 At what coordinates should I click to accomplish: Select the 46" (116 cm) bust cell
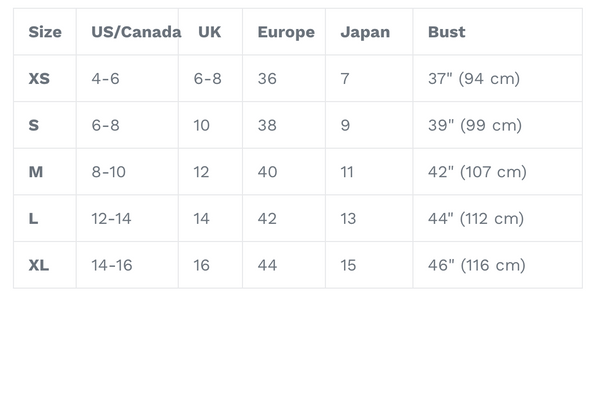476,266
